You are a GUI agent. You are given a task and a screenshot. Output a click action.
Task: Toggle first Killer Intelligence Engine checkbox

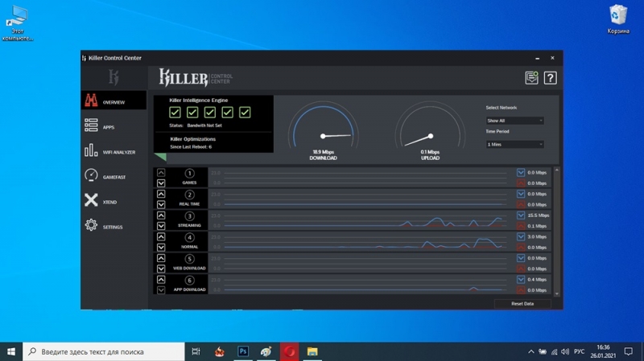click(175, 113)
